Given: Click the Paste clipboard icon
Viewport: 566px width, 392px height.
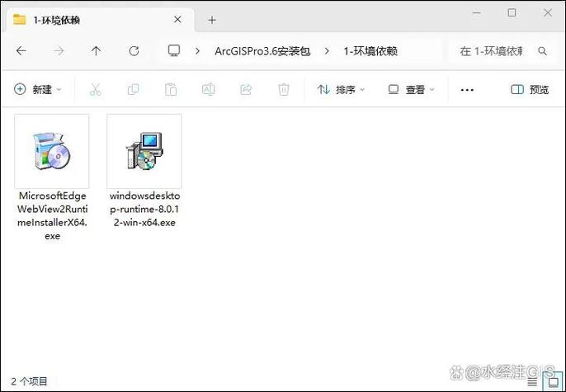Looking at the screenshot, I should tap(171, 89).
